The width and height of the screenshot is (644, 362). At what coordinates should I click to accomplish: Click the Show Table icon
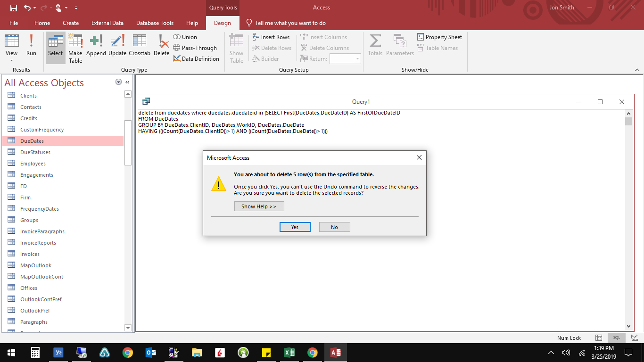click(237, 48)
